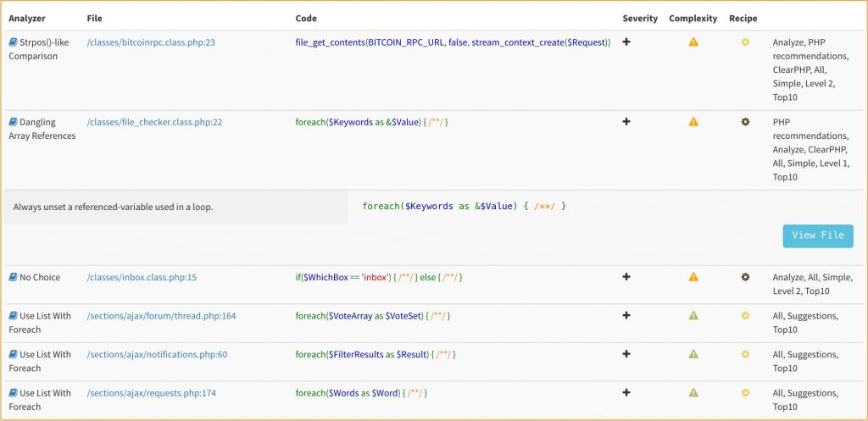Screen dimensions: 868x421
Task: Click the expanded monospace foreach code block
Action: coord(465,206)
